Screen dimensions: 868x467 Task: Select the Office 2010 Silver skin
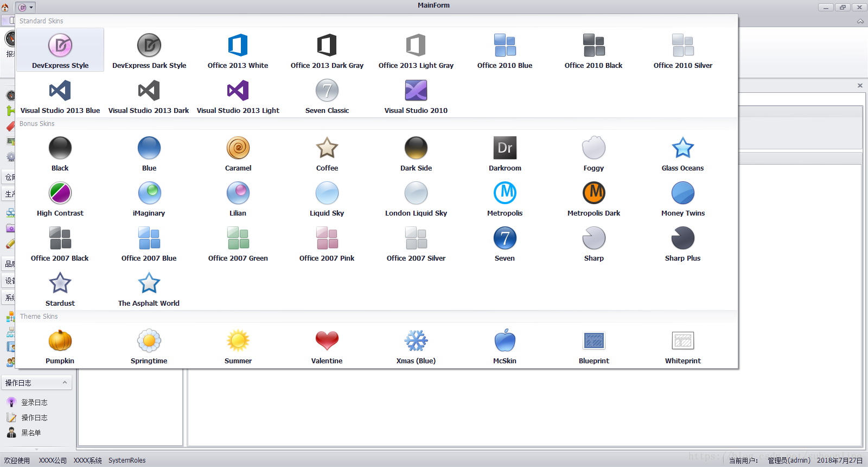[683, 50]
